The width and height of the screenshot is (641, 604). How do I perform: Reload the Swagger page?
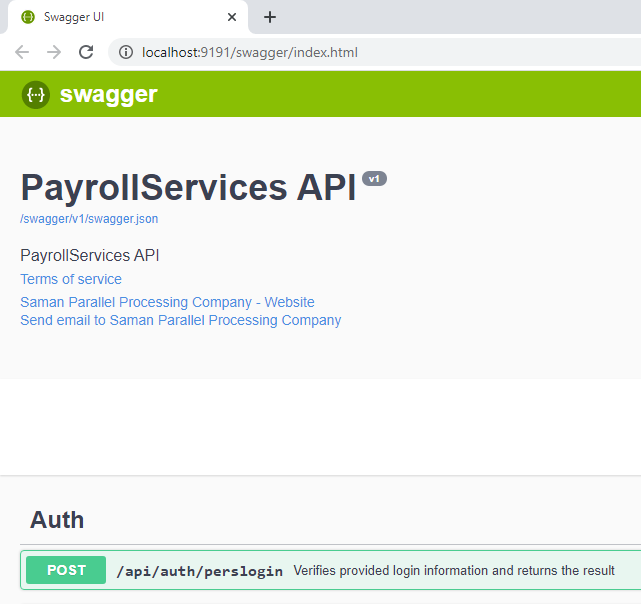click(x=86, y=52)
